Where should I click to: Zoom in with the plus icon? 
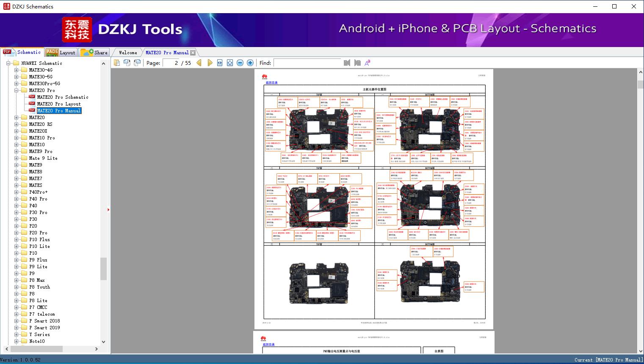(250, 63)
